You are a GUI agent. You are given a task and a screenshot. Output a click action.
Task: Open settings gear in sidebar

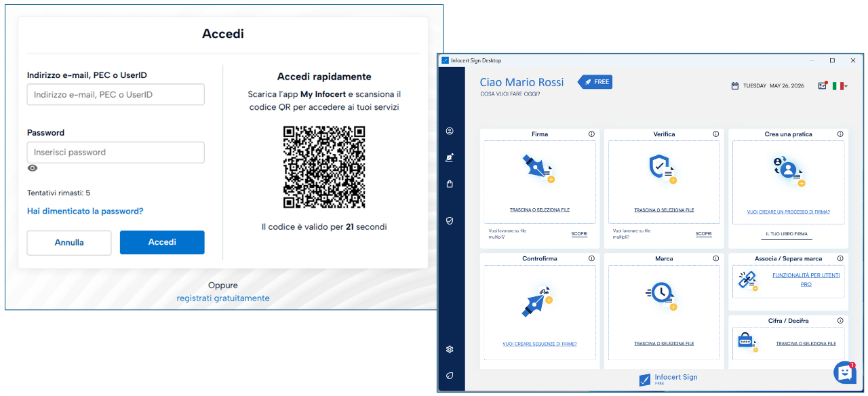450,349
